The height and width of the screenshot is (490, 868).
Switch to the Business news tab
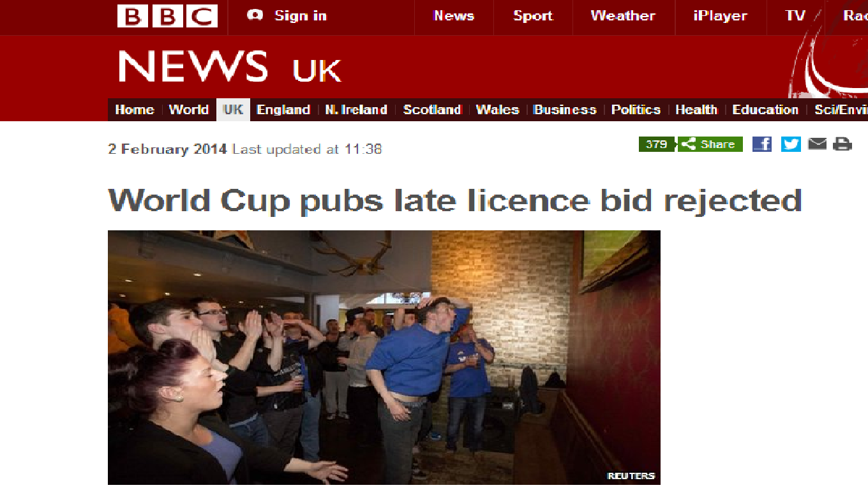click(x=565, y=110)
